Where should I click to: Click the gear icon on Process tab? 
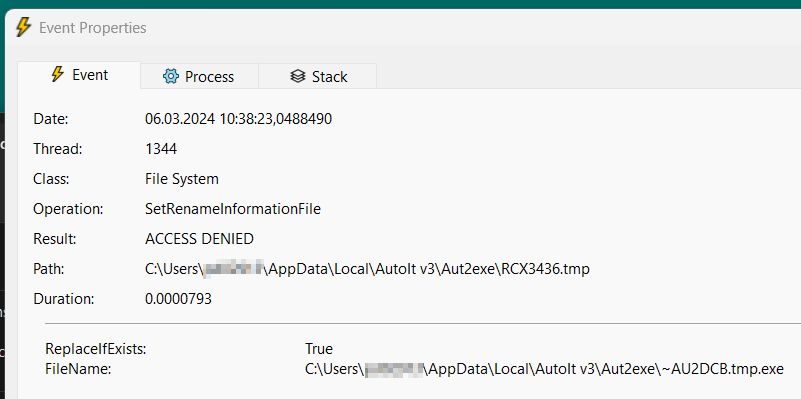[x=171, y=77]
